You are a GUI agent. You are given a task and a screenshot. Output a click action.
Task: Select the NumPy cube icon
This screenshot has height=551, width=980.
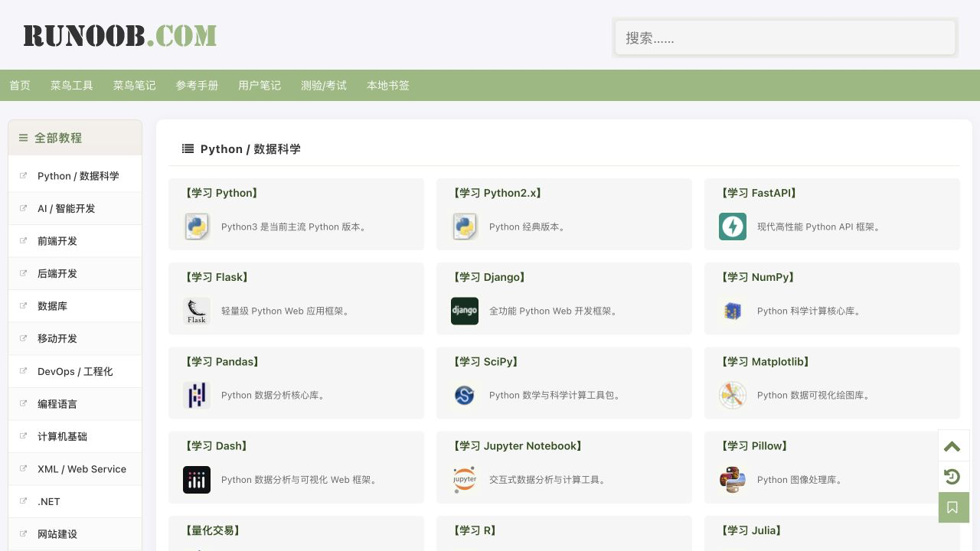click(x=733, y=311)
